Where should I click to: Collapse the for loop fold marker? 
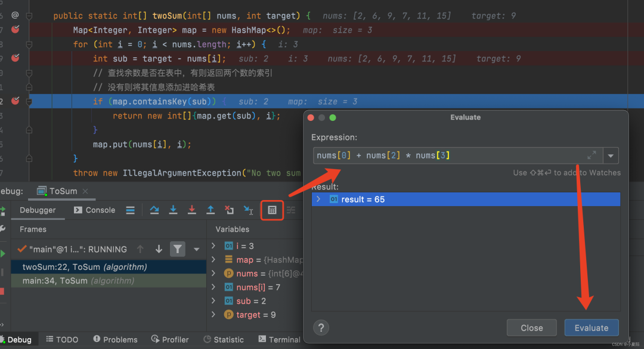pyautogui.click(x=29, y=44)
